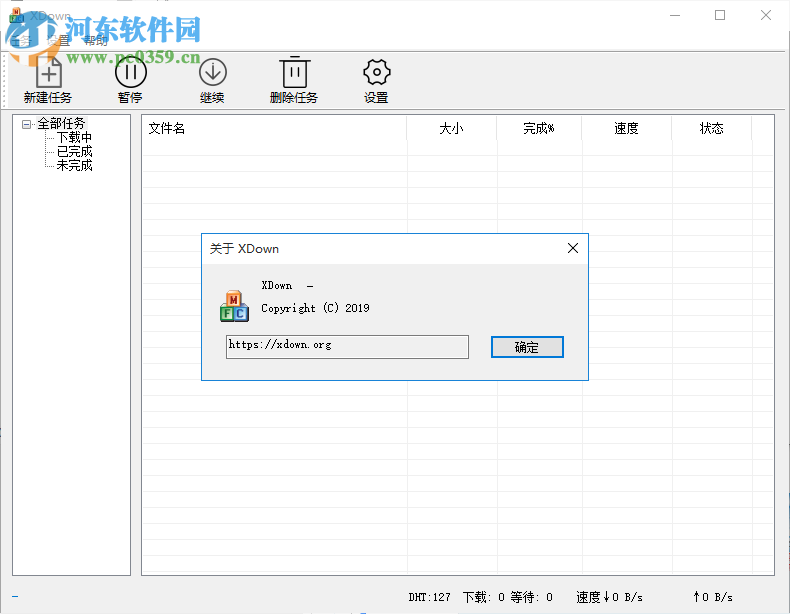The image size is (790, 614).
Task: Sort by the 完成% column header
Action: (539, 128)
